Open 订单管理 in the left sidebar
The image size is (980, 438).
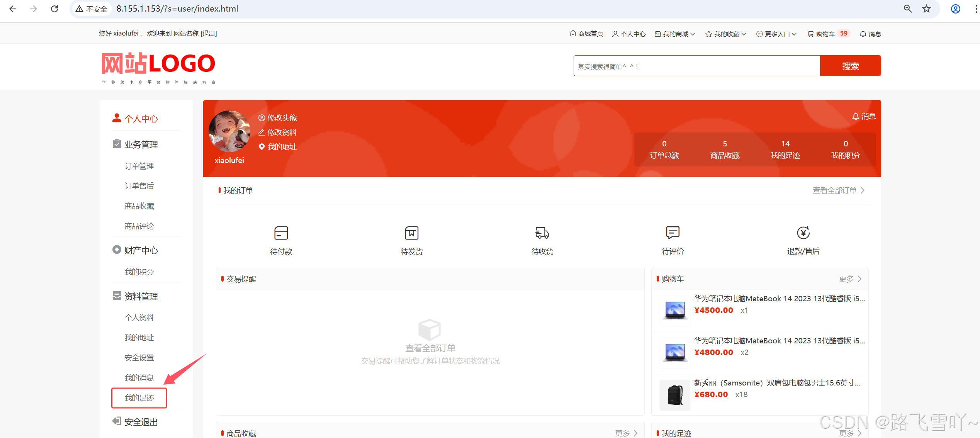click(x=139, y=166)
